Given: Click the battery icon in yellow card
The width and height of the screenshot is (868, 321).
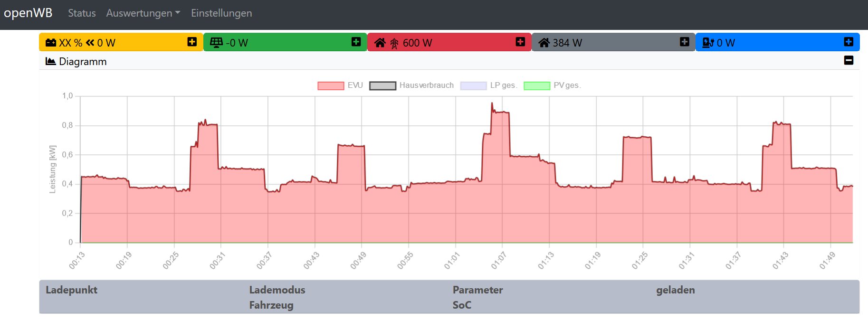Looking at the screenshot, I should (x=51, y=43).
